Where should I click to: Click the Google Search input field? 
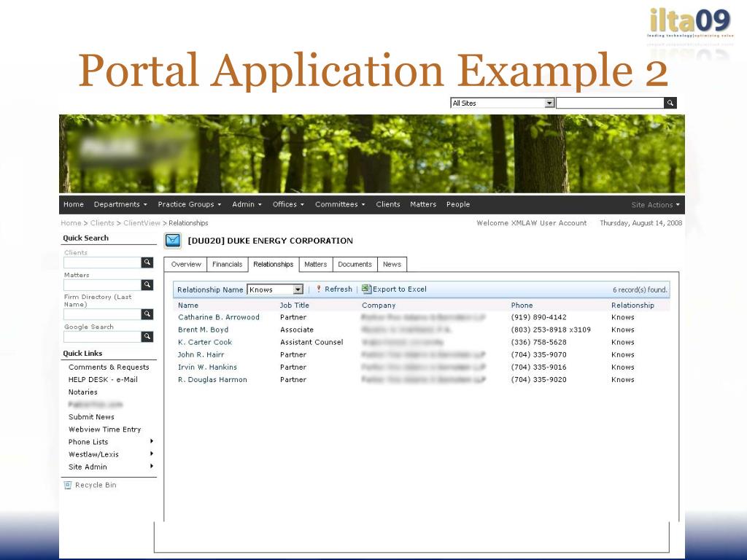pyautogui.click(x=102, y=337)
